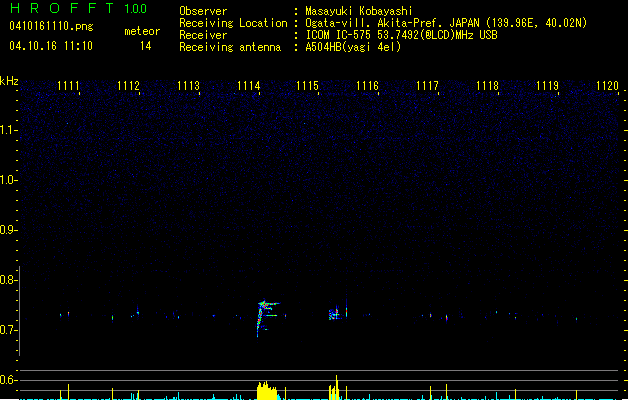
Task: Click the HROFFT 1.0.0 title text
Action: (79, 8)
